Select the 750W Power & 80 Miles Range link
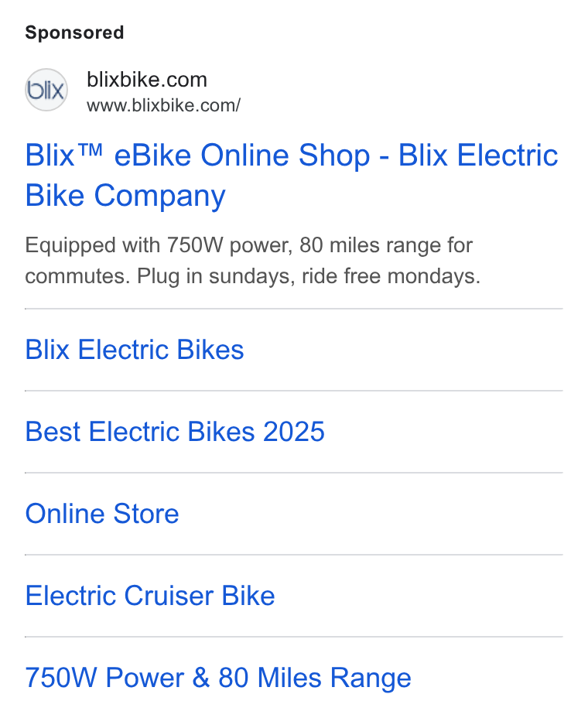Viewport: 588px width, 718px height. 218,678
